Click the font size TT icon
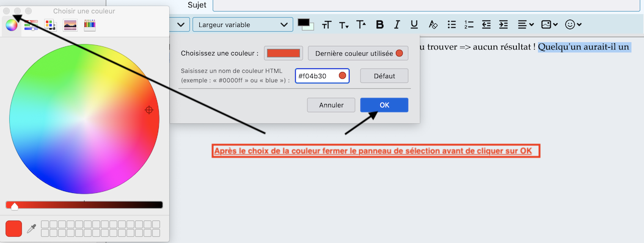Viewport: 644px width, 243px height. 326,25
